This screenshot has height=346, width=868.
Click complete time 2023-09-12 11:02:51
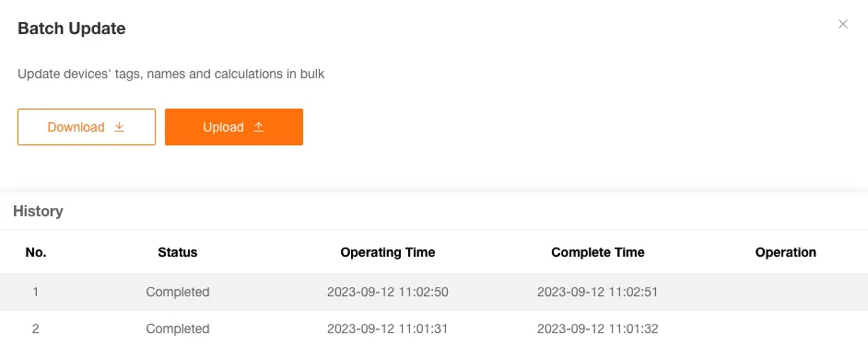598,292
